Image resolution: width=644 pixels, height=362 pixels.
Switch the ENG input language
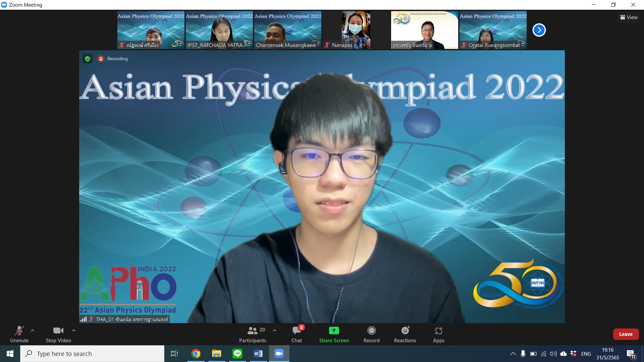[x=586, y=354]
